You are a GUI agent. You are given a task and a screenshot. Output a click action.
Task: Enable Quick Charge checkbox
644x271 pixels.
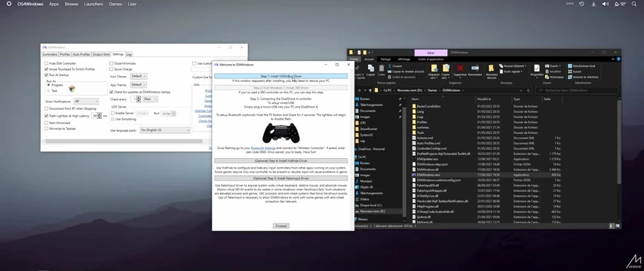point(112,69)
